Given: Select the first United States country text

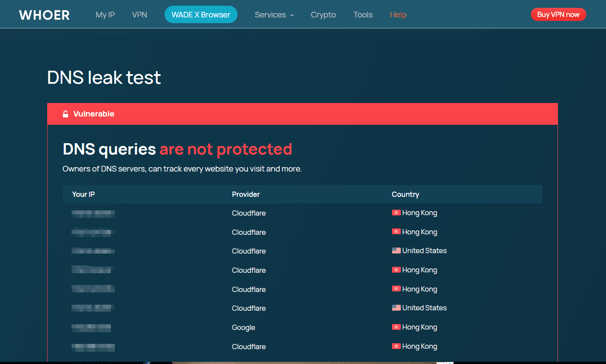Looking at the screenshot, I should point(424,251).
